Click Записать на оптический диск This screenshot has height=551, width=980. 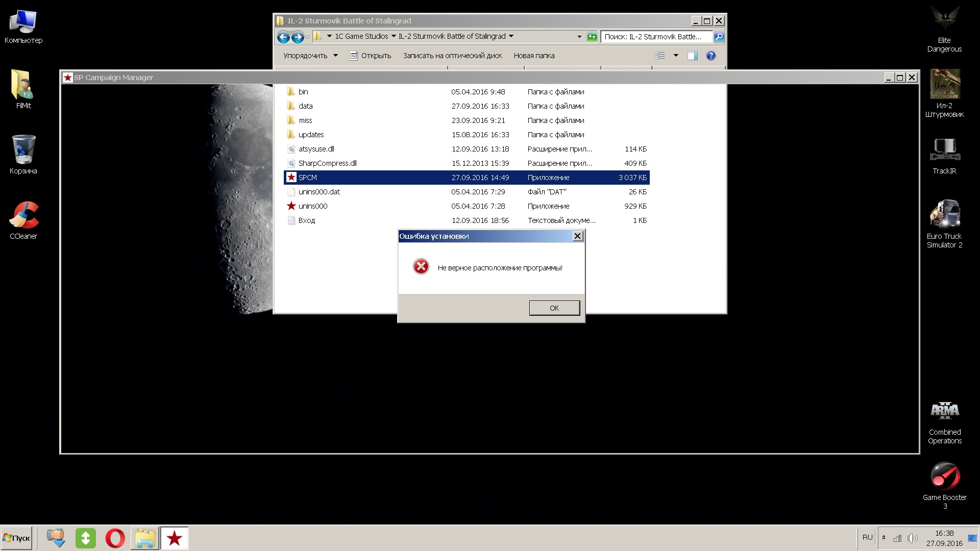[452, 56]
